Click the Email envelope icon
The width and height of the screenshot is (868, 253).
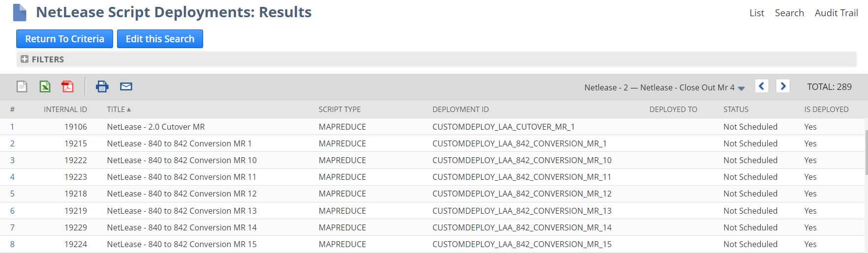[x=126, y=87]
